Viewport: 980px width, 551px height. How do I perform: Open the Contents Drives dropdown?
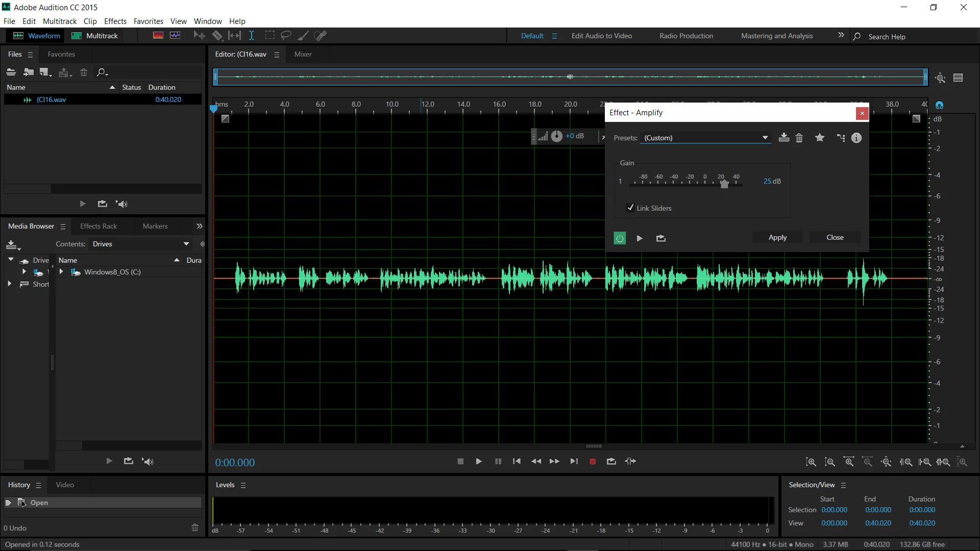[186, 244]
